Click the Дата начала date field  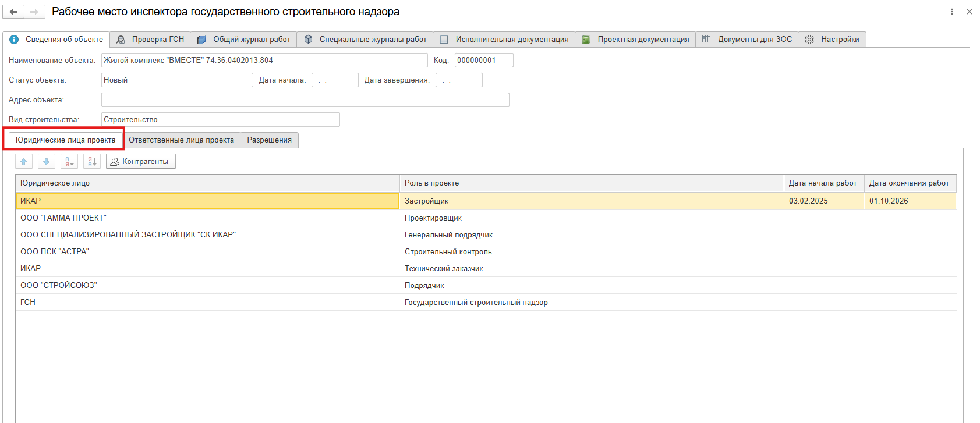[x=335, y=80]
